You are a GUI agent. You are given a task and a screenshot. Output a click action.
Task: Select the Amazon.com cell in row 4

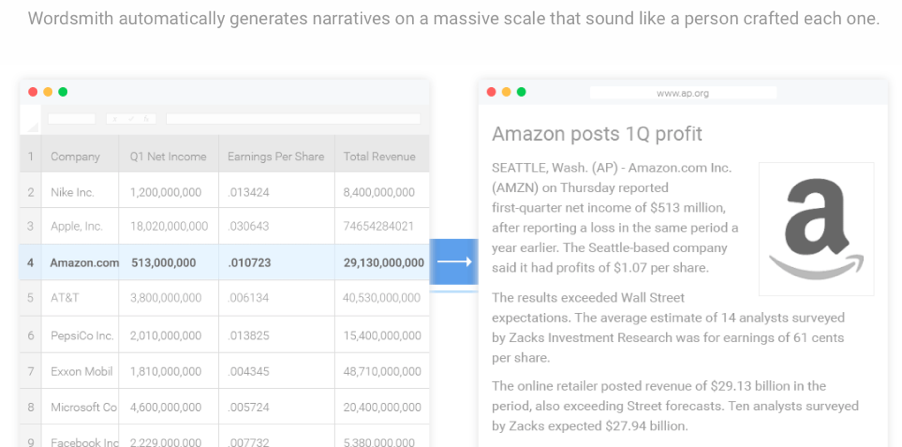[x=80, y=262]
